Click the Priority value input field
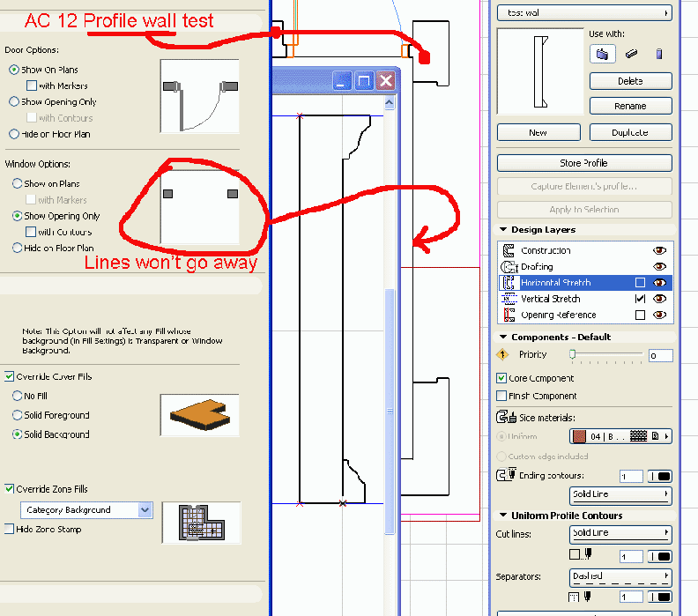 pos(661,355)
